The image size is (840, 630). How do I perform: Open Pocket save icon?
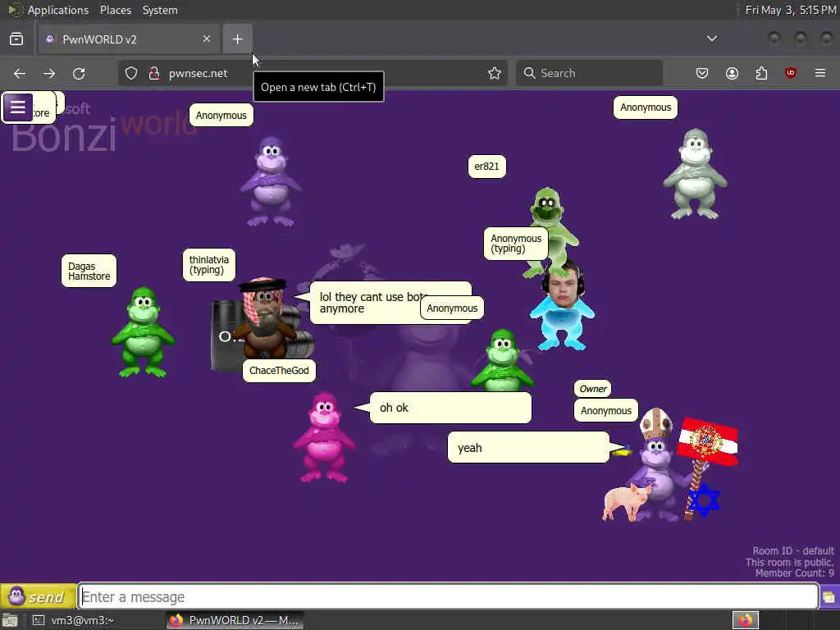702,73
